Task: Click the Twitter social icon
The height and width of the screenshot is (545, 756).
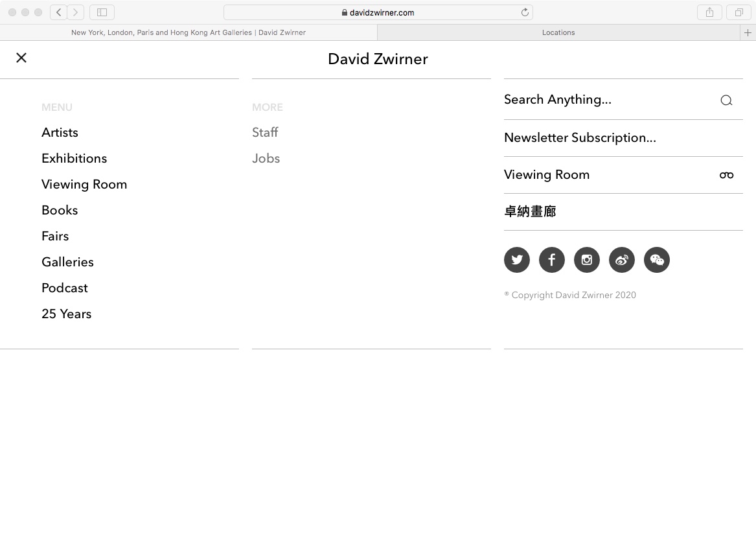Action: 517,260
